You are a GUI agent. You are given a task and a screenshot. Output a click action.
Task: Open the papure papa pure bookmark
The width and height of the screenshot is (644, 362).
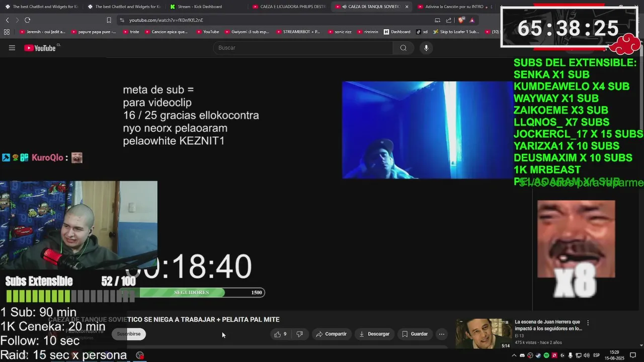click(x=94, y=32)
